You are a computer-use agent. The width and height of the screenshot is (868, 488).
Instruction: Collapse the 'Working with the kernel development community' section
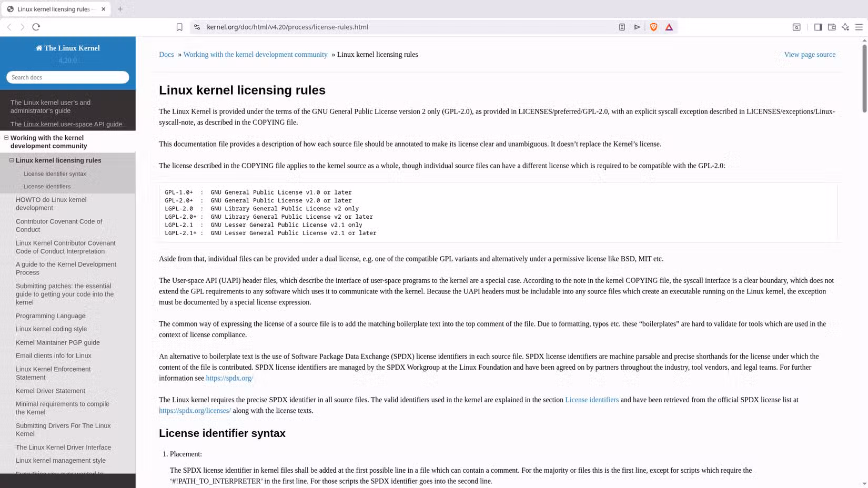pyautogui.click(x=6, y=138)
